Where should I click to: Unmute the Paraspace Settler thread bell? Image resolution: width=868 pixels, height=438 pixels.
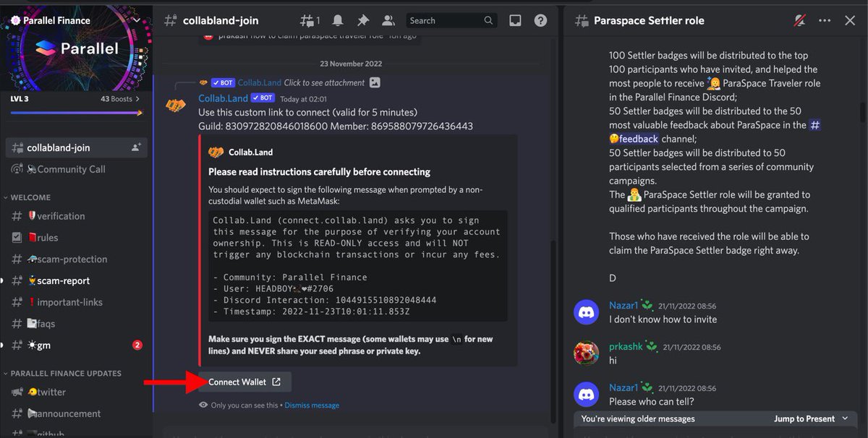(x=799, y=21)
